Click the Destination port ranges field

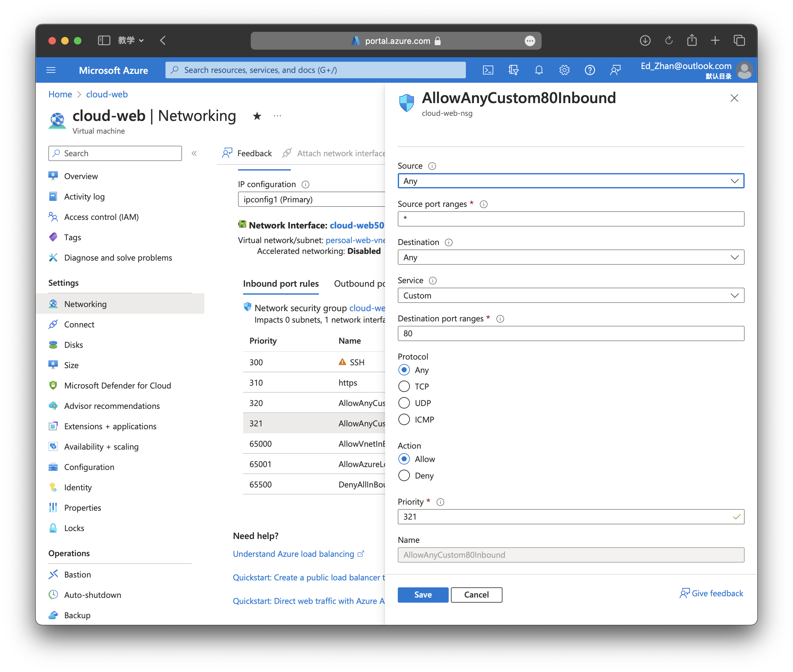tap(571, 333)
